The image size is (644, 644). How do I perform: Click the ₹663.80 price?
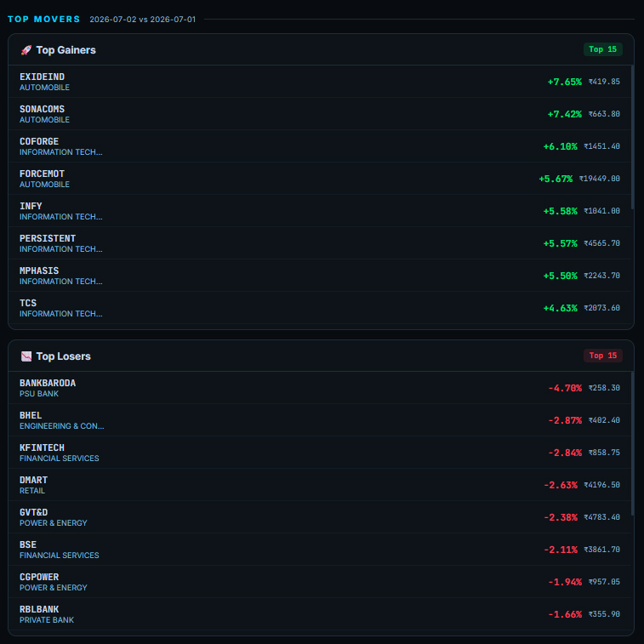604,114
